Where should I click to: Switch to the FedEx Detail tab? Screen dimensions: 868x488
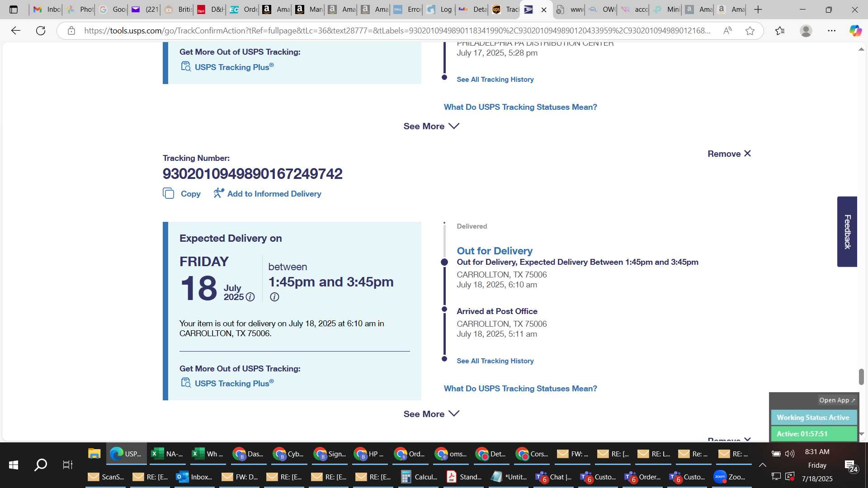click(472, 9)
